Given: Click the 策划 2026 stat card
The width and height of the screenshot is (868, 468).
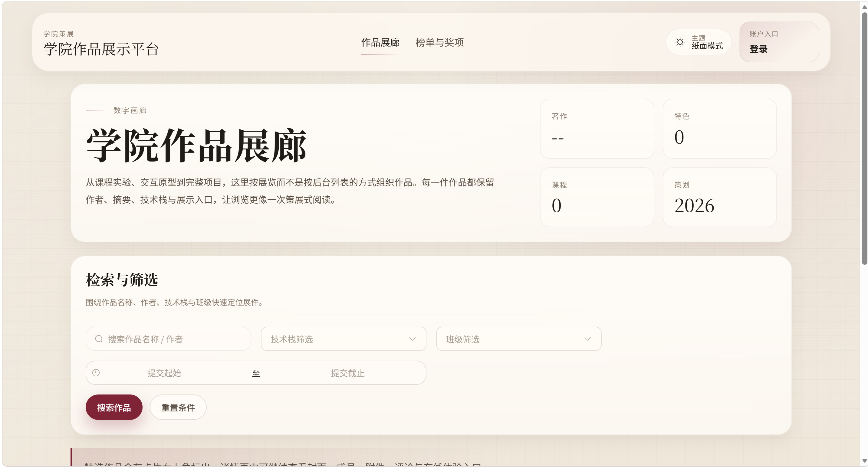Looking at the screenshot, I should click(719, 197).
